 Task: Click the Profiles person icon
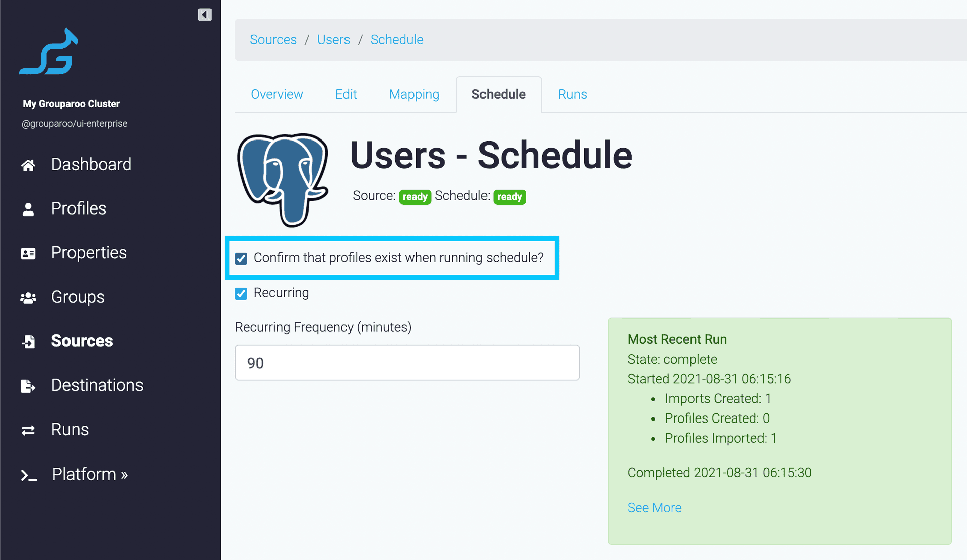(28, 209)
